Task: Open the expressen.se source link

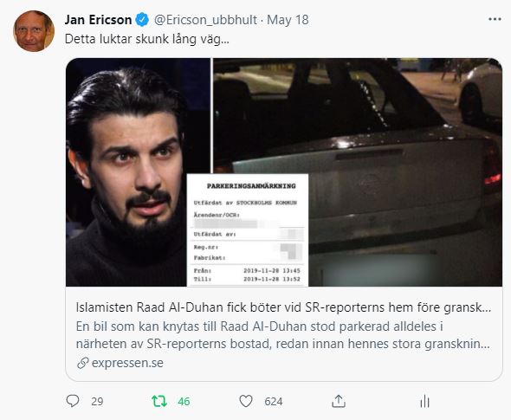Action: pos(127,363)
